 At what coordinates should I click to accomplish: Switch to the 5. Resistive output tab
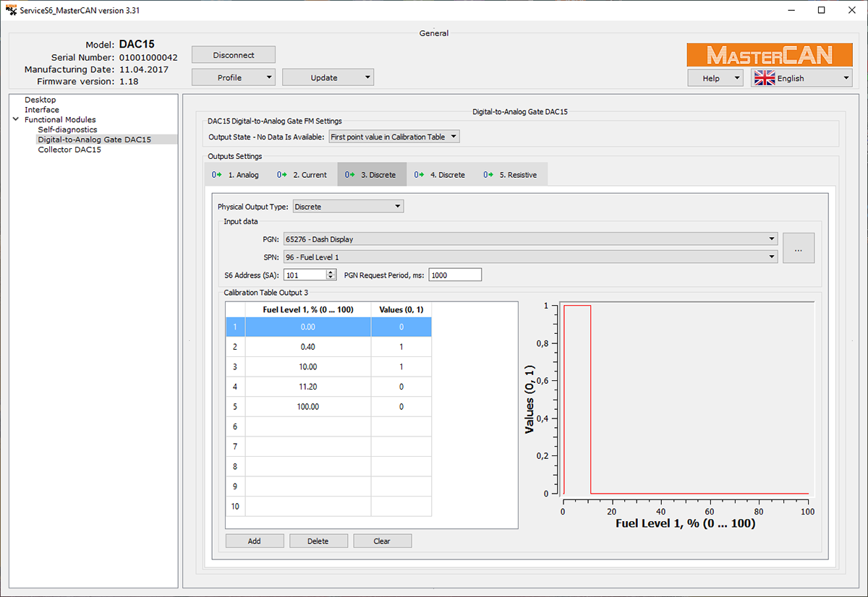click(x=511, y=175)
